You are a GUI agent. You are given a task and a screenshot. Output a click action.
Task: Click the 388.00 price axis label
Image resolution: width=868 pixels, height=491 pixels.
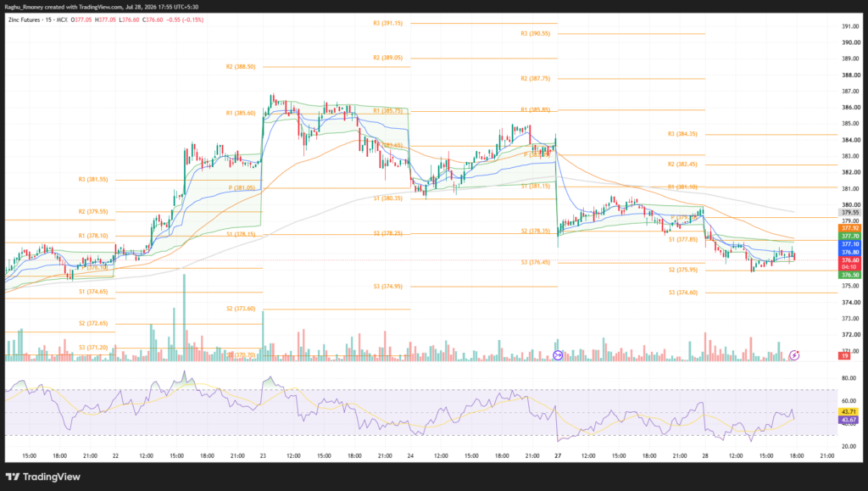click(851, 75)
